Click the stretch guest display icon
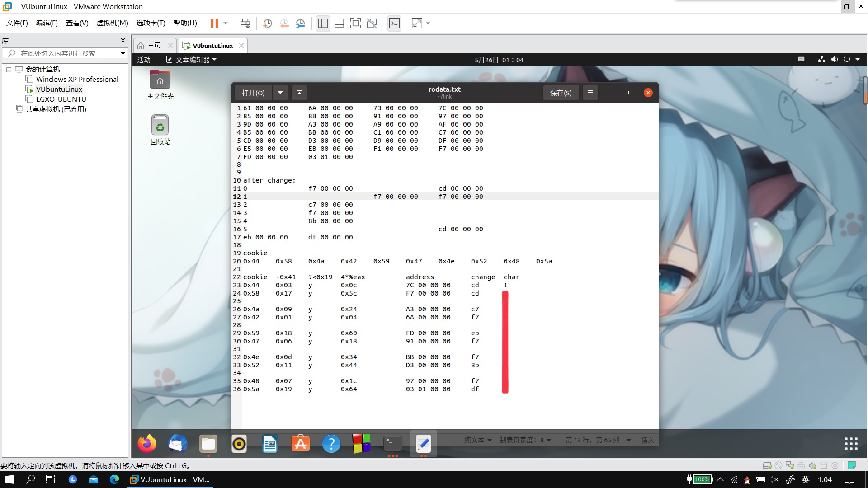The width and height of the screenshot is (868, 488). click(417, 23)
